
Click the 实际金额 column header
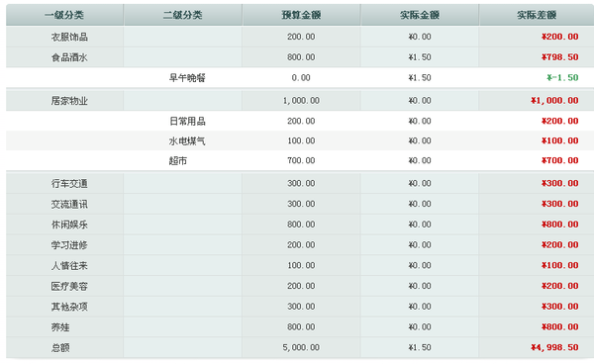[x=420, y=15]
